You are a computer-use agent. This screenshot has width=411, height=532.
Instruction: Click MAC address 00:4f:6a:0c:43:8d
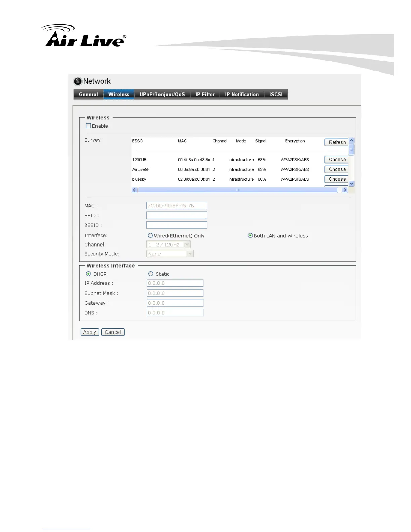pyautogui.click(x=194, y=160)
